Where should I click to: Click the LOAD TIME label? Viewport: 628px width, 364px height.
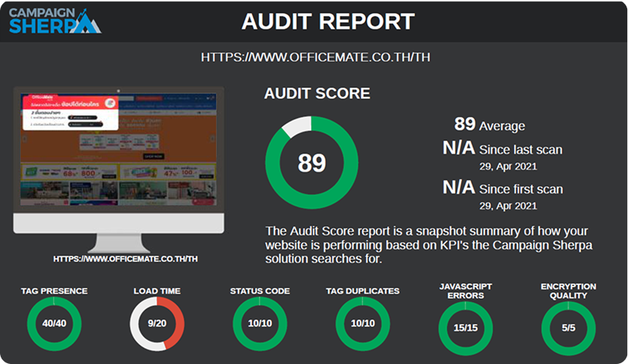point(157,290)
